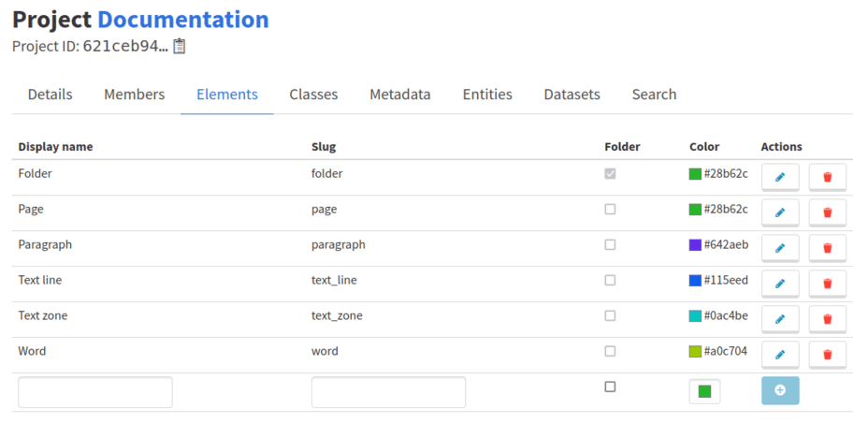Click the 'Word' display name cell

(x=32, y=351)
